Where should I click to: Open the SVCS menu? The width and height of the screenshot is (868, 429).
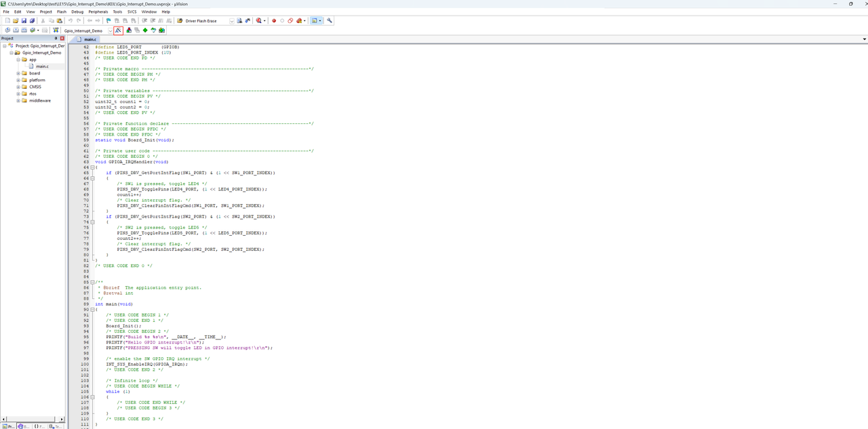[132, 12]
